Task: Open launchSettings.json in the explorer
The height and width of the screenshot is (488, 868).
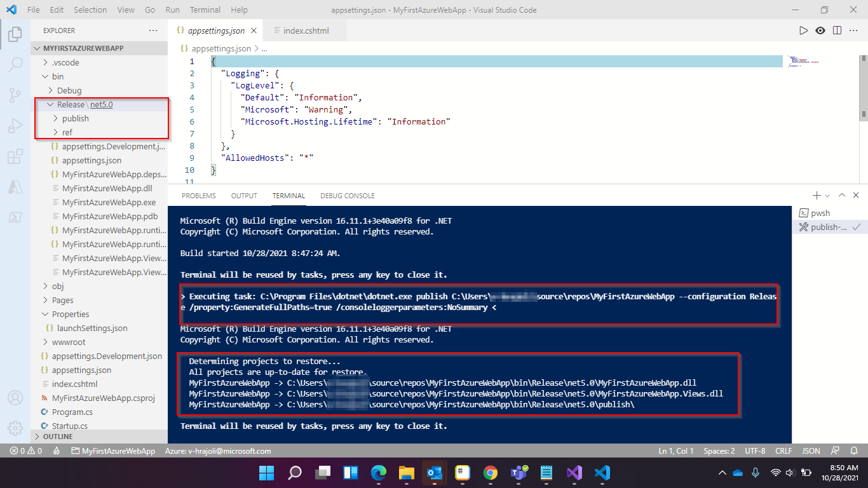Action: (99, 328)
